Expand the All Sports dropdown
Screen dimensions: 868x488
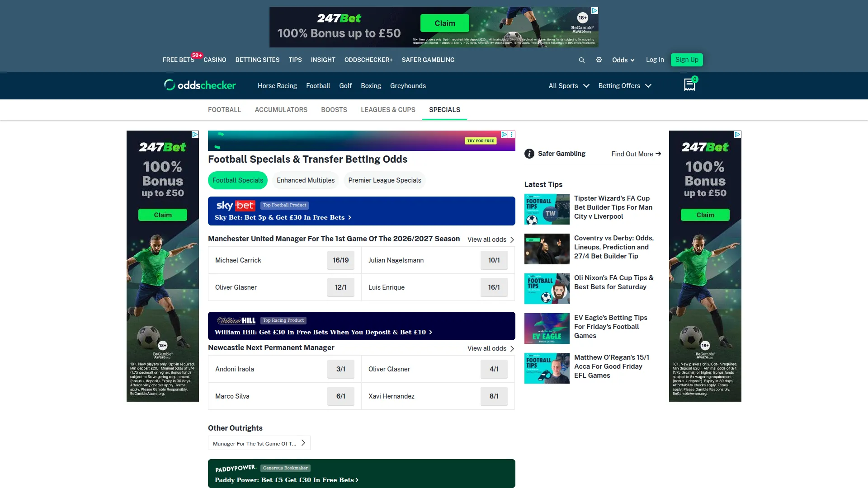pyautogui.click(x=569, y=86)
